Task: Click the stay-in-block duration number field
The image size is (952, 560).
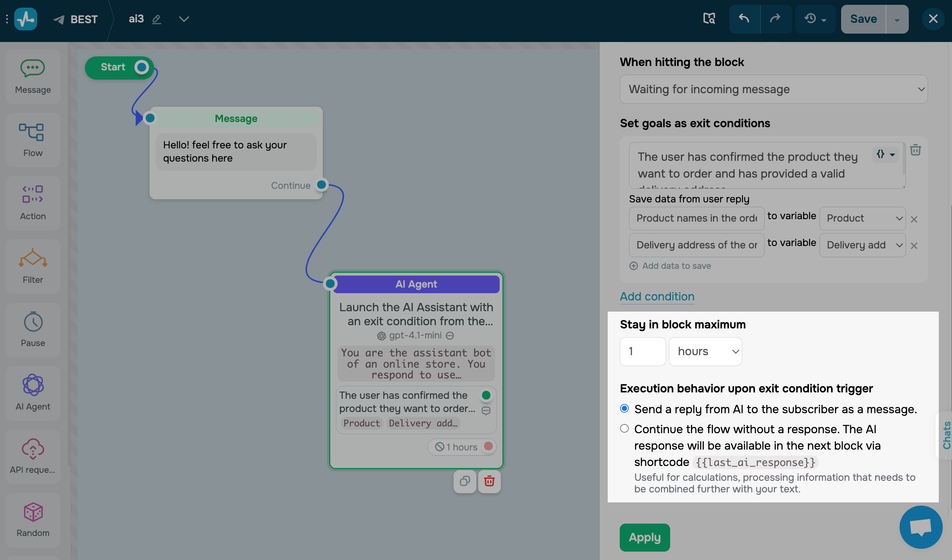Action: tap(642, 351)
